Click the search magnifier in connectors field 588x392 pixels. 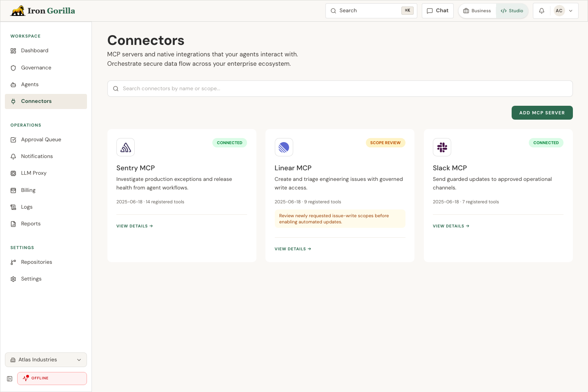116,89
